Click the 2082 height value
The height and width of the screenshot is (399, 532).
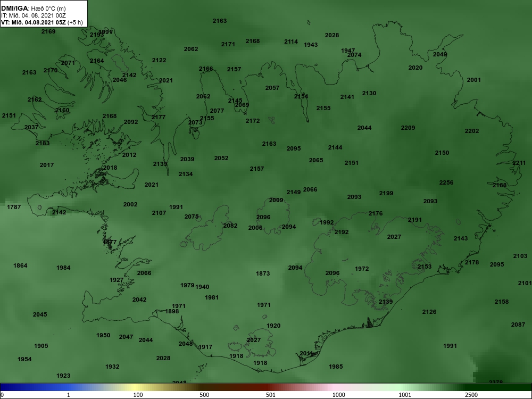[x=230, y=226]
